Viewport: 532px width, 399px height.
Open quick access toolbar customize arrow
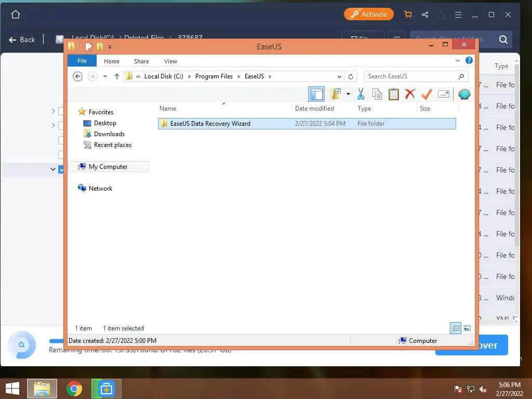(110, 47)
